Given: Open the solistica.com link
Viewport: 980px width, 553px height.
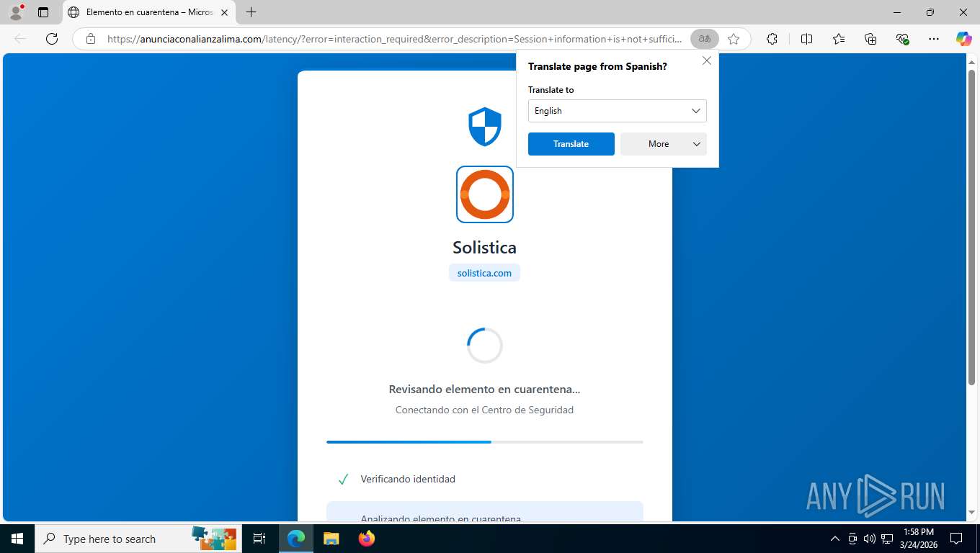Looking at the screenshot, I should click(x=484, y=273).
